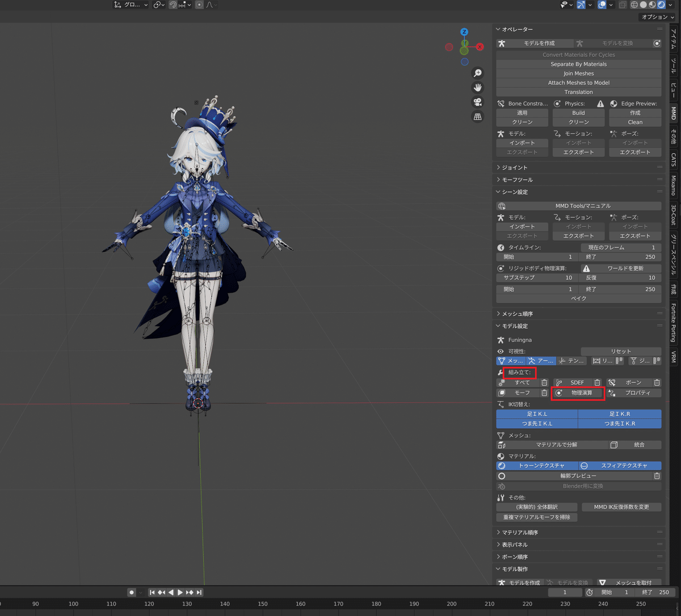Image resolution: width=681 pixels, height=616 pixels.
Task: Toggle camera view with camera icon
Action: coord(478,102)
